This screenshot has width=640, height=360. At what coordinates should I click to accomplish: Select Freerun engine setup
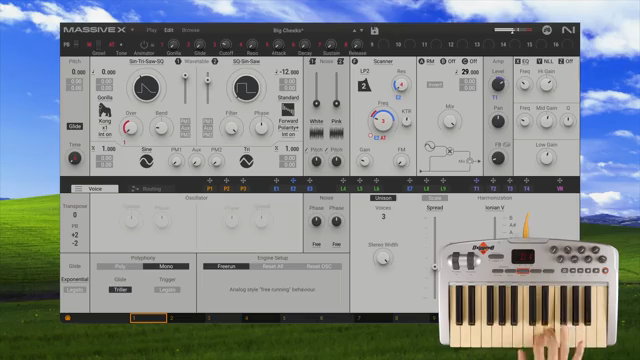[x=226, y=266]
